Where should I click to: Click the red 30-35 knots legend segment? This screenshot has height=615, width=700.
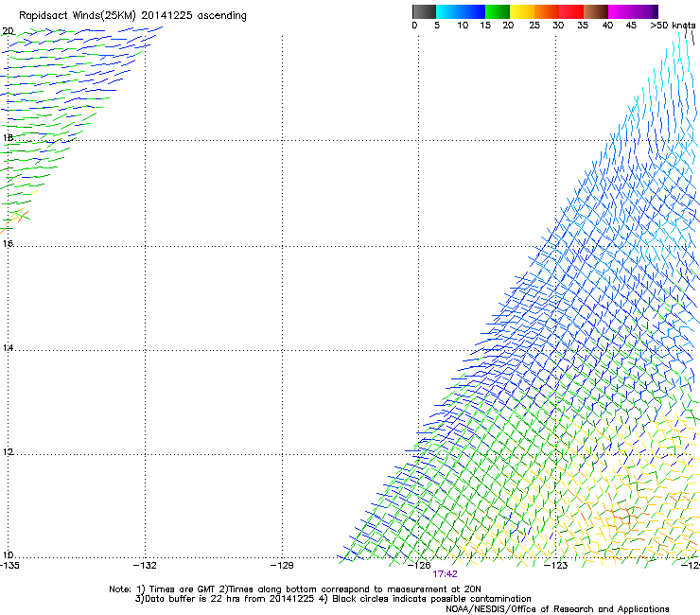click(x=571, y=11)
